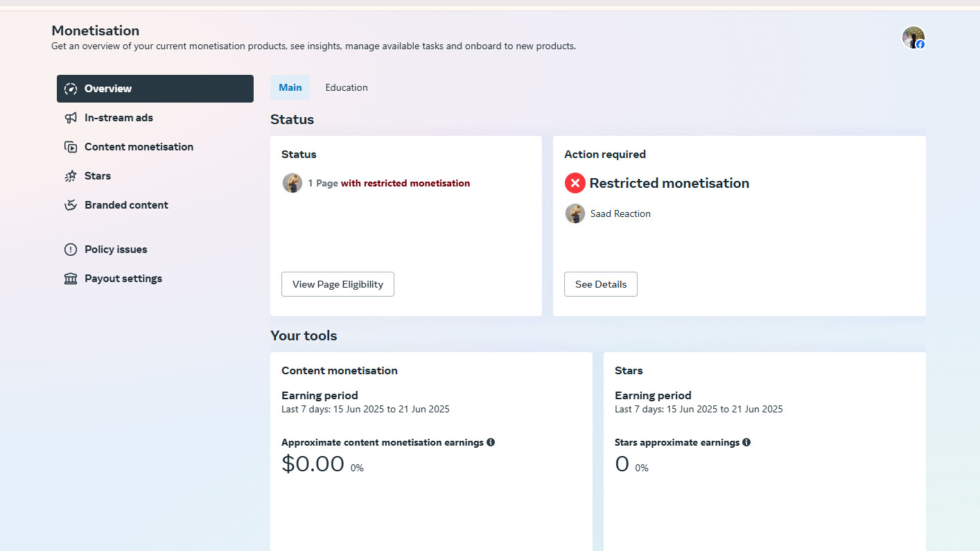This screenshot has width=980, height=551.
Task: Click Action required card heading
Action: point(605,155)
